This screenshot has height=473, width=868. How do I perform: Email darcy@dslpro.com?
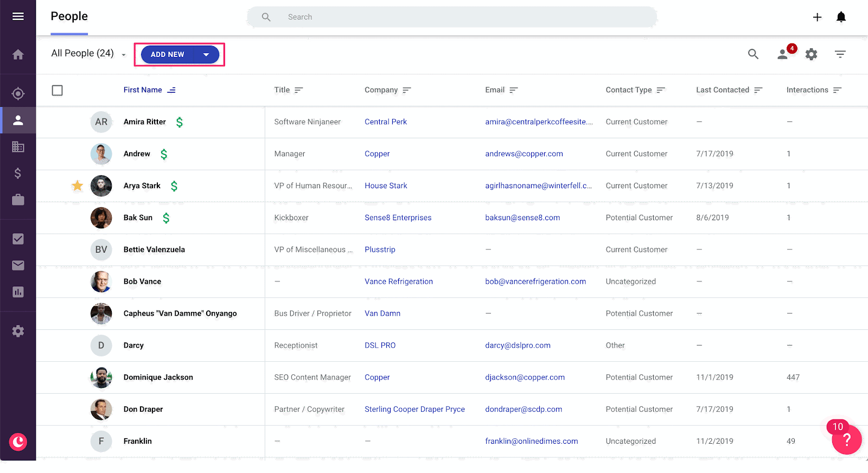[x=518, y=346]
